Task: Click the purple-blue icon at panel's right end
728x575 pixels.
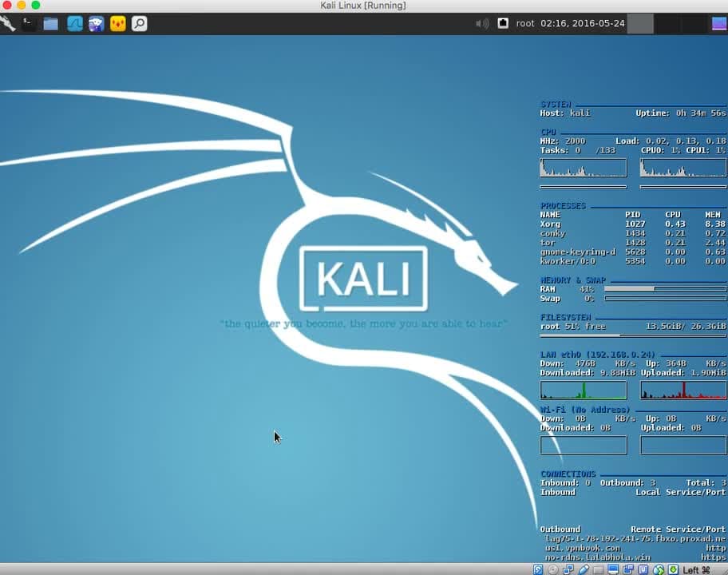Action: 720,23
